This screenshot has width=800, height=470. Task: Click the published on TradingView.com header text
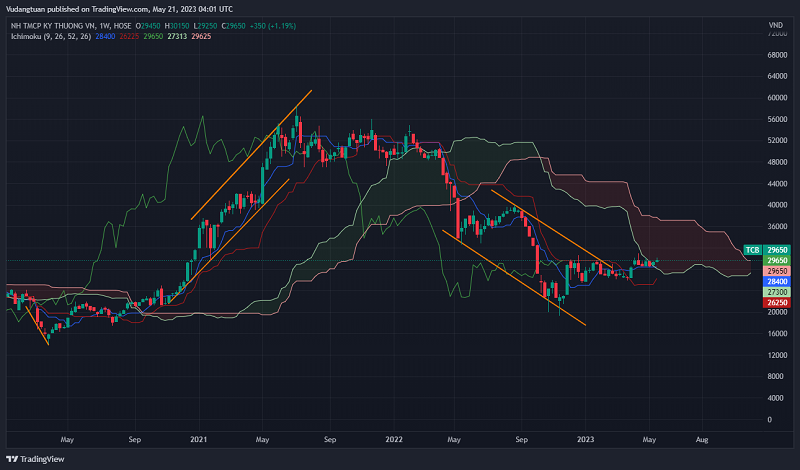[x=110, y=8]
